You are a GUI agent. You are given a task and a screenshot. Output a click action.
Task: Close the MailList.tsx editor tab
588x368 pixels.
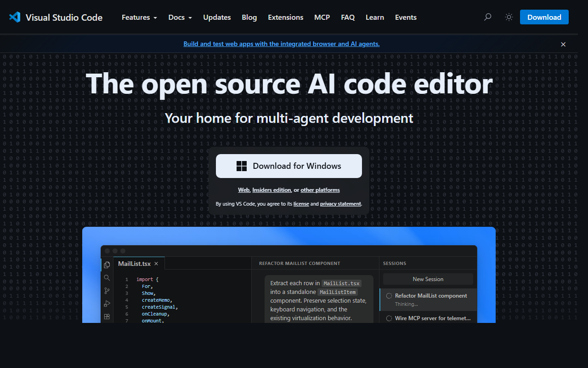[x=156, y=264]
